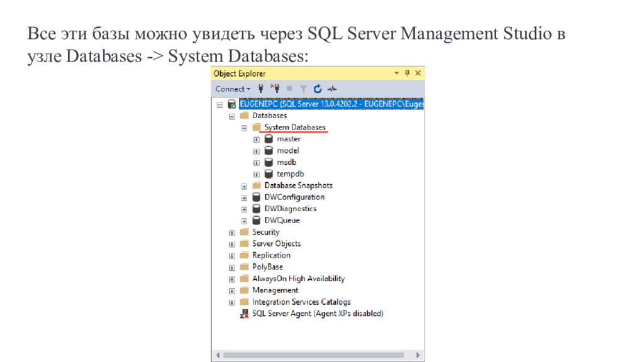Click the DWDiagnostics database icon

(x=257, y=209)
